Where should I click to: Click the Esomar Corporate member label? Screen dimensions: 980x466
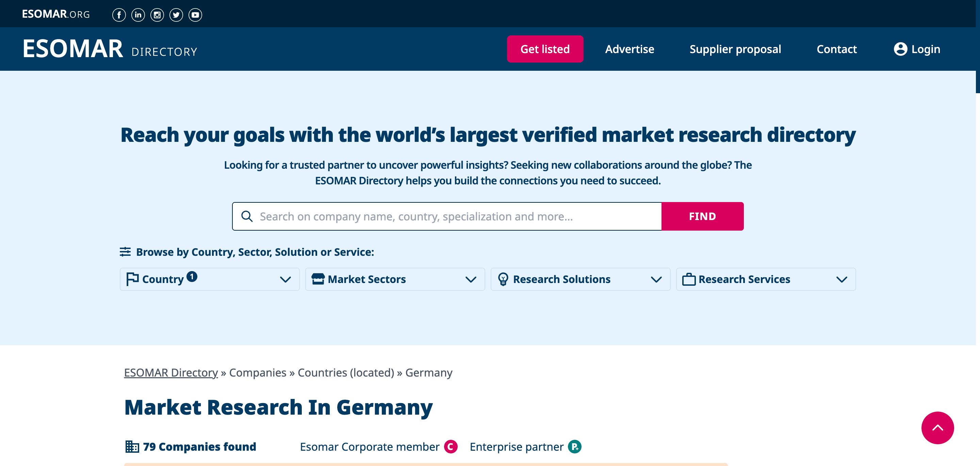370,447
